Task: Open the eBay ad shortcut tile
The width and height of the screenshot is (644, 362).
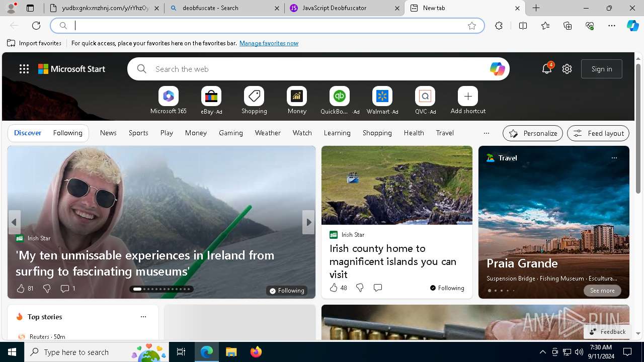Action: 211,101
